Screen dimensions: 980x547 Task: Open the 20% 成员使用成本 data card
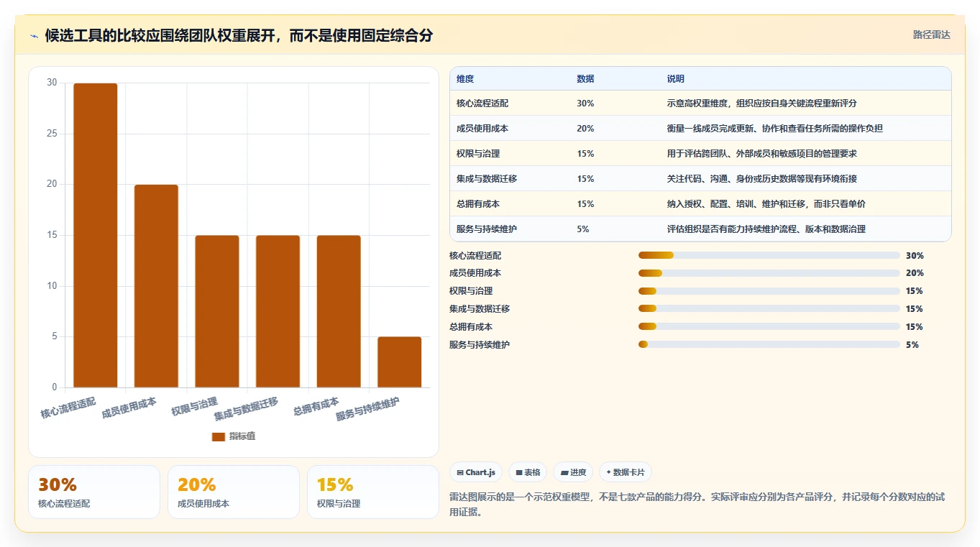[234, 492]
